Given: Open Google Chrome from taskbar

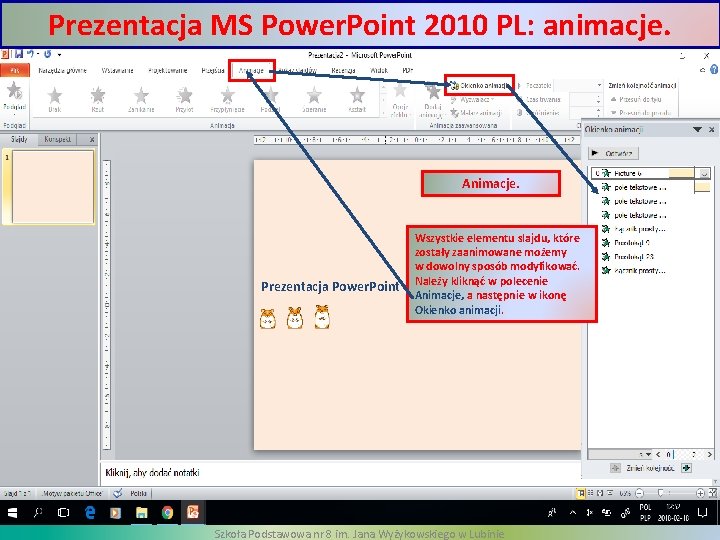Looking at the screenshot, I should coord(167,512).
